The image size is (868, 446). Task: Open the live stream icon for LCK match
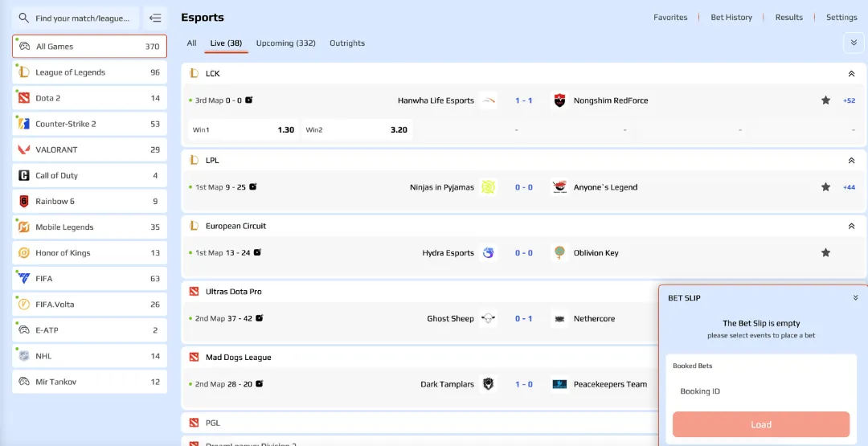[249, 100]
